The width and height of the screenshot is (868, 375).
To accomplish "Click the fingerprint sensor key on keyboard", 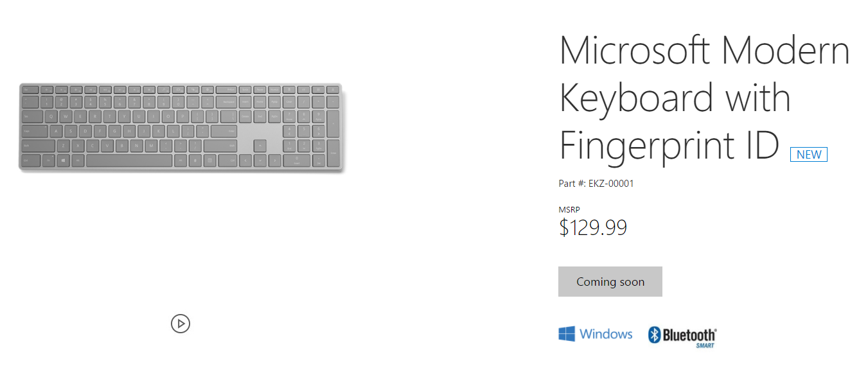I will 195,161.
